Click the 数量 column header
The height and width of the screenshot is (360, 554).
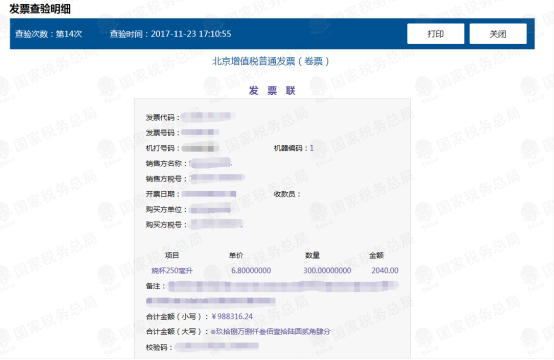click(312, 255)
